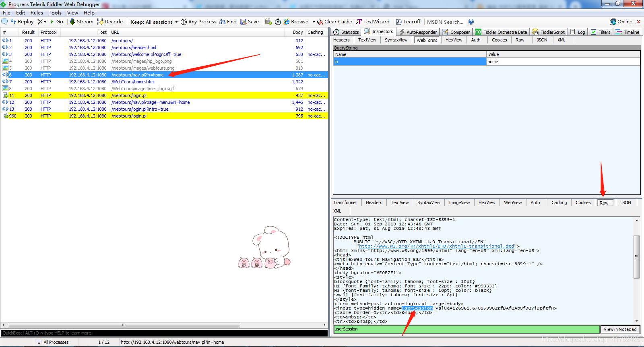
Task: Select request Headers inspector tab
Action: (x=341, y=40)
